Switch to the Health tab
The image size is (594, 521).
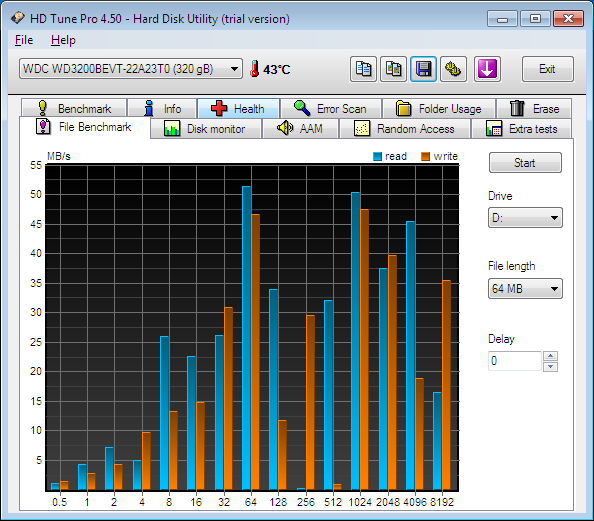(238, 109)
